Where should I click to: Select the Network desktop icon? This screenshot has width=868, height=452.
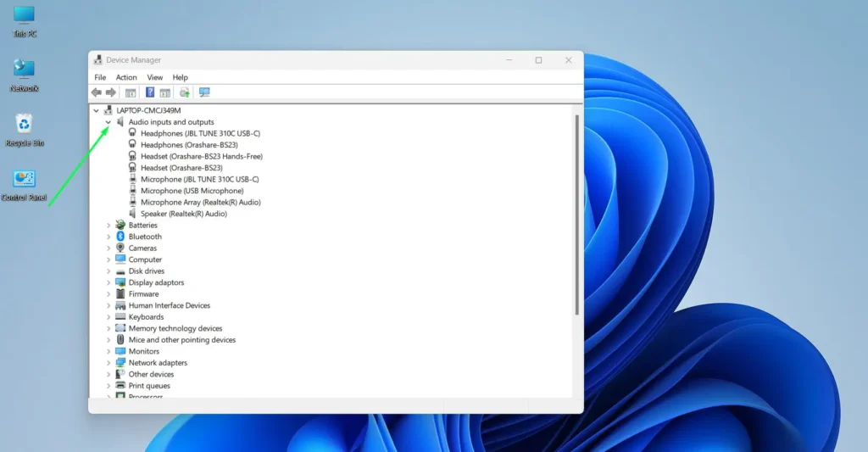pyautogui.click(x=25, y=75)
